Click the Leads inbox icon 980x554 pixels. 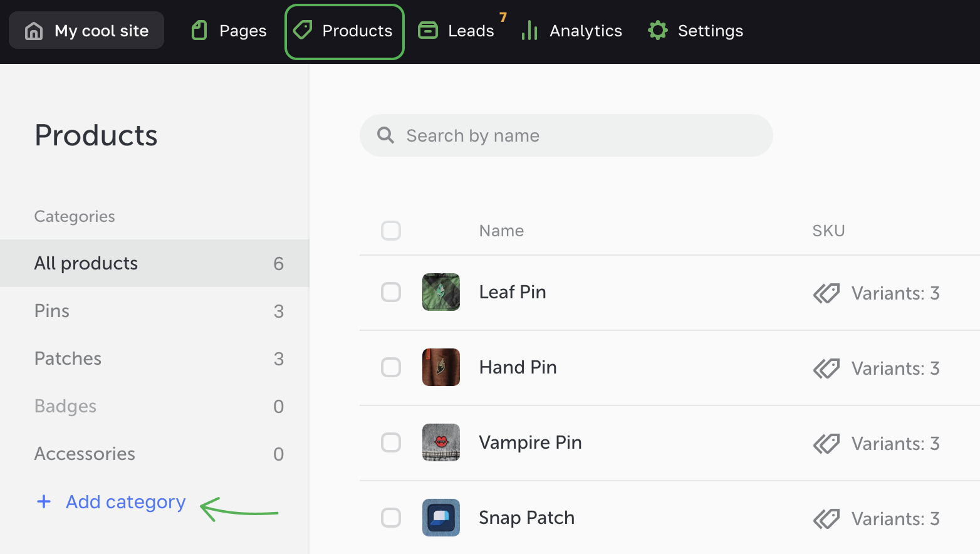pos(428,30)
